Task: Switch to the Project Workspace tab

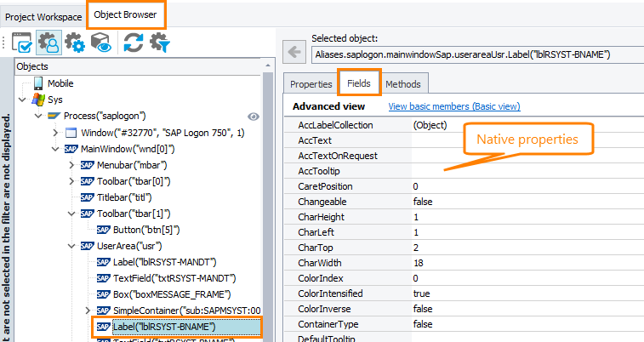Action: click(43, 16)
